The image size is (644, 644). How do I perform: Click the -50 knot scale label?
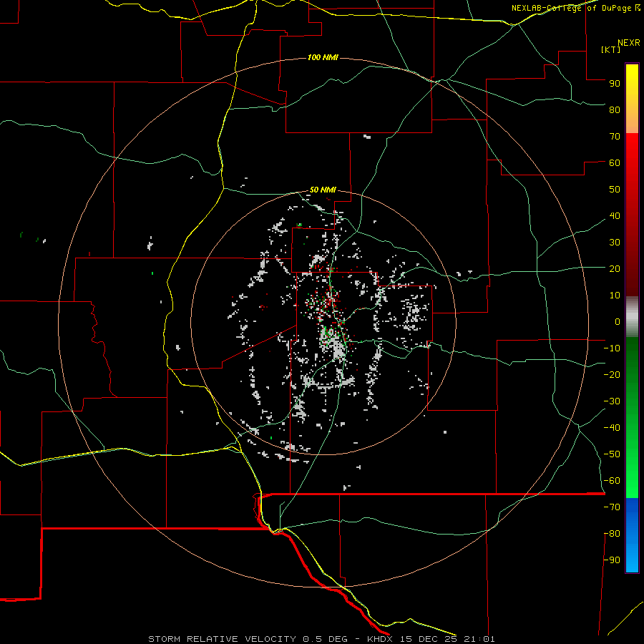[612, 454]
